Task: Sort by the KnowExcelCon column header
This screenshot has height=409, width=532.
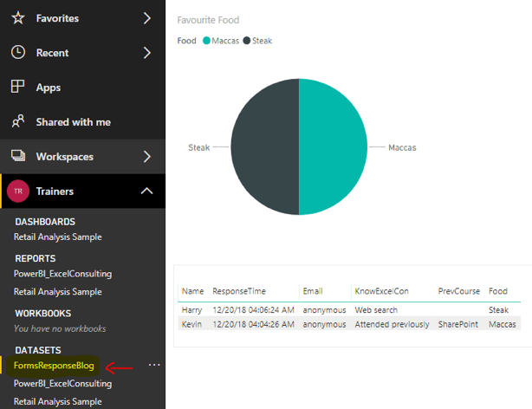Action: [382, 291]
